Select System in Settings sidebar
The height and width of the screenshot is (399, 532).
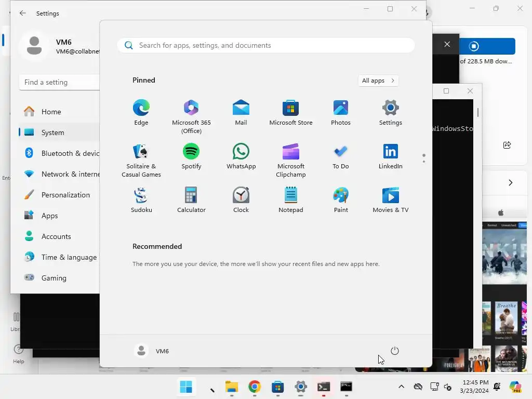click(59, 132)
